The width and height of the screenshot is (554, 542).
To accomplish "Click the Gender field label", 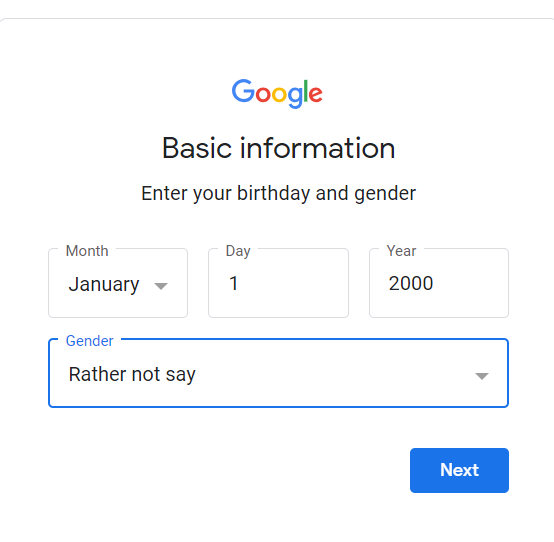I will (x=89, y=341).
